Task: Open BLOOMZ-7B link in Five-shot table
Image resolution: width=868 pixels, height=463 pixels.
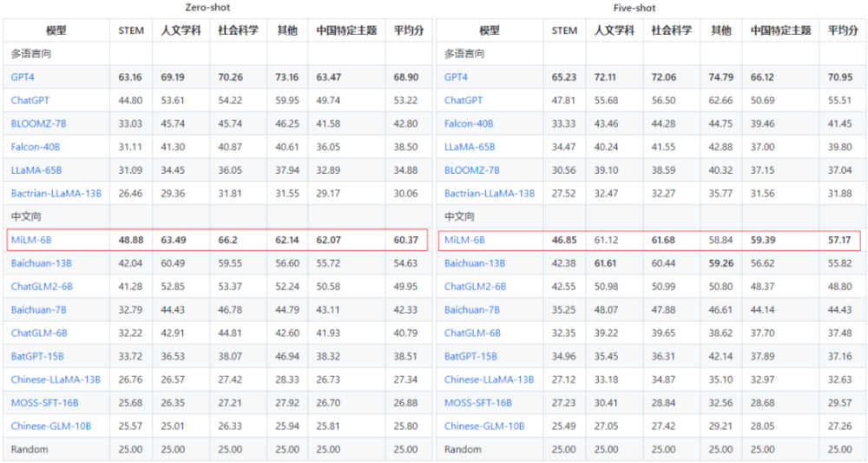Action: (x=472, y=170)
